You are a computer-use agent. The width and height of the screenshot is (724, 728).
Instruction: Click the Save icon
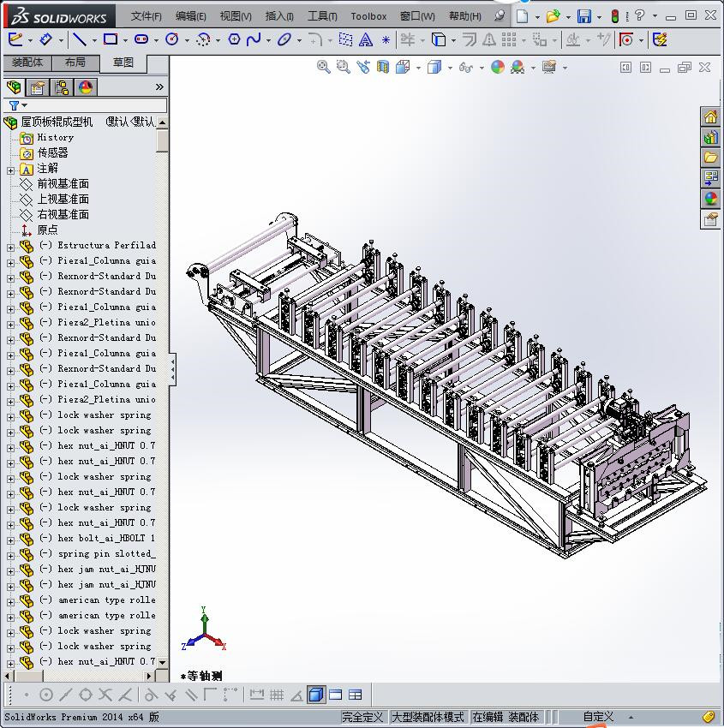[x=584, y=16]
